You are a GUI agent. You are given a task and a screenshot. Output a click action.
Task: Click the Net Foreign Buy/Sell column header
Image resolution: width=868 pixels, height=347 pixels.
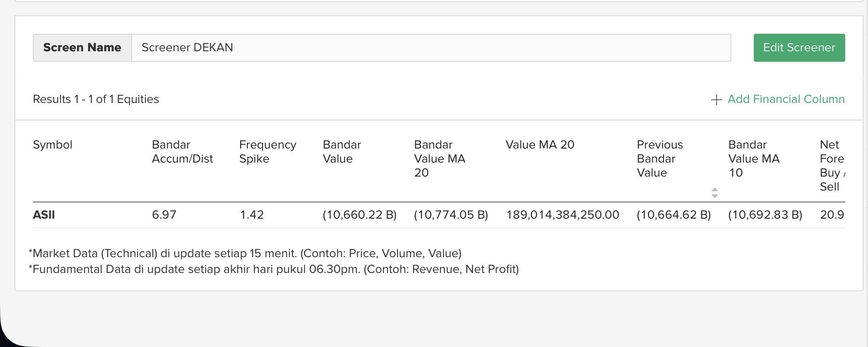pyautogui.click(x=831, y=166)
